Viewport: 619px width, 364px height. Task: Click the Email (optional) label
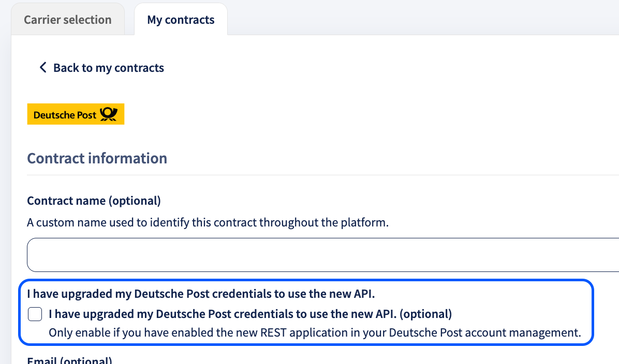click(x=70, y=360)
